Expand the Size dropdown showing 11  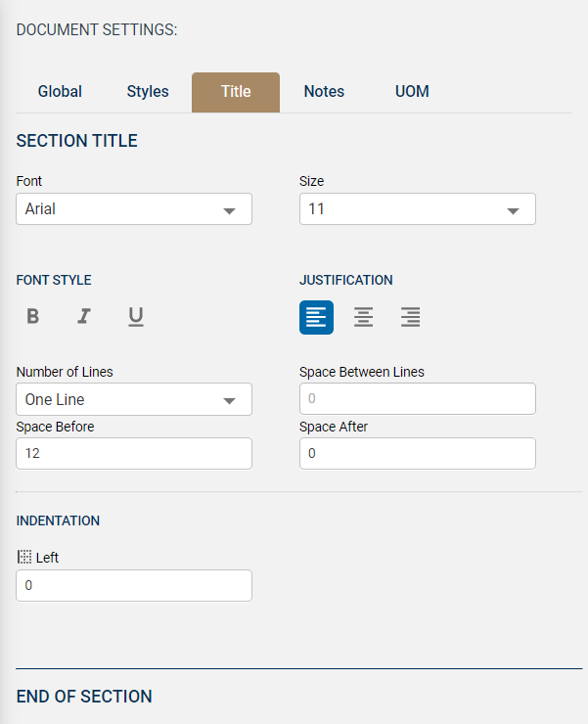coord(417,209)
